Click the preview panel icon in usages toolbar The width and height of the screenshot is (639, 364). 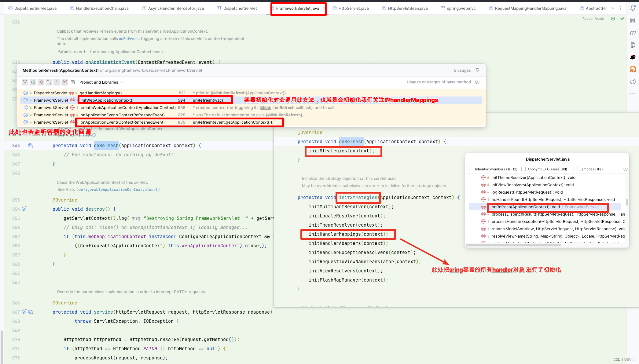[x=73, y=82]
